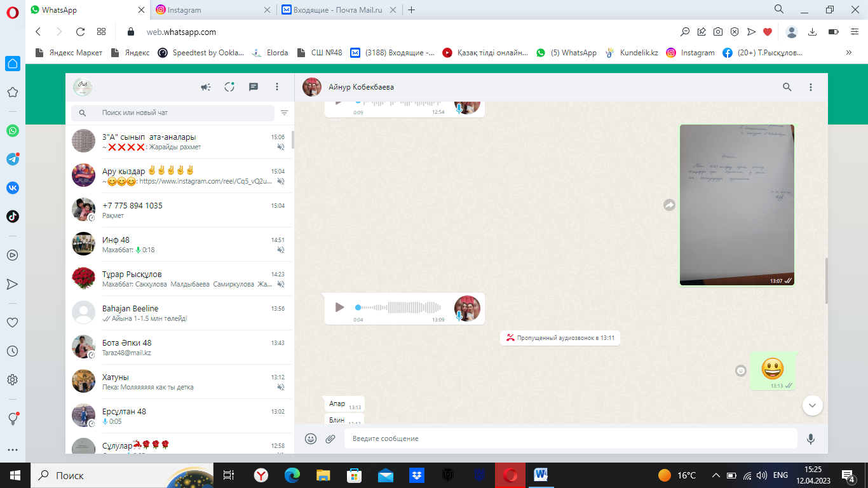Screen dimensions: 868x488
Task: Open the Бота Әпки 48 chat
Action: (180, 348)
